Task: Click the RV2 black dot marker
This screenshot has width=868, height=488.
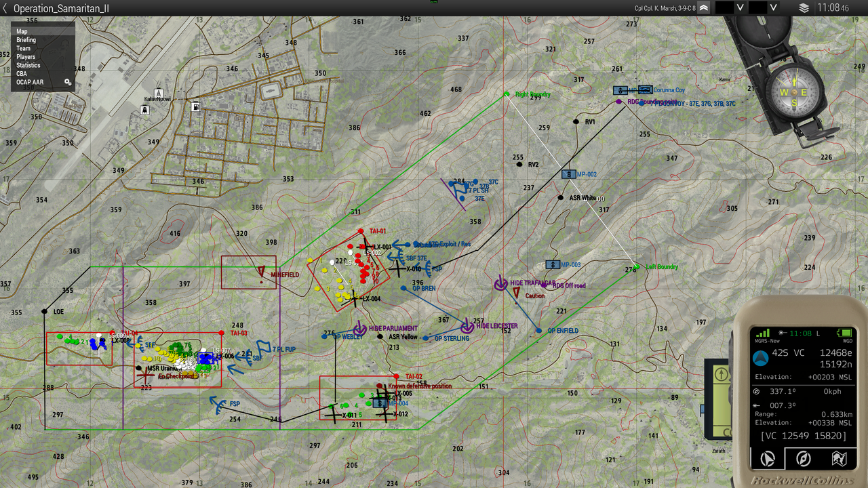Action: tap(519, 165)
